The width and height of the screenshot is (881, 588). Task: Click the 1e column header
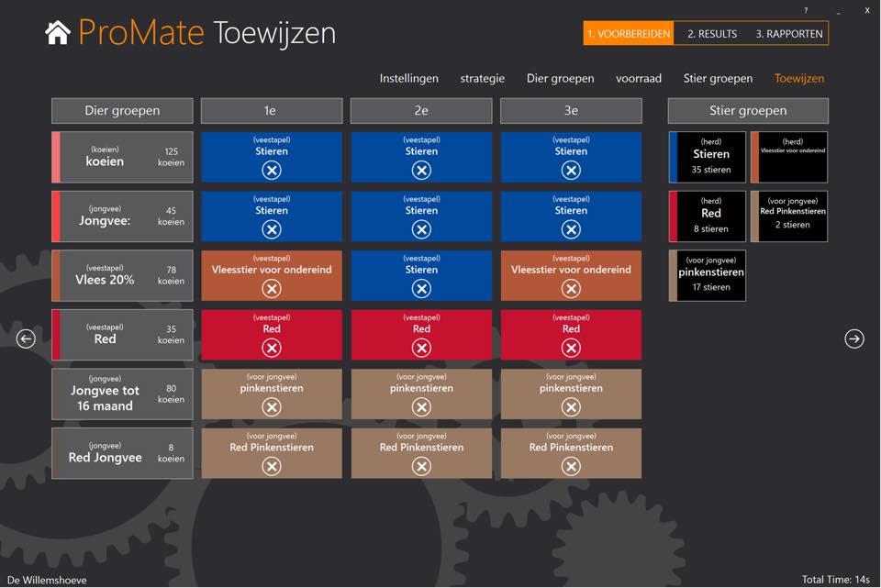point(272,111)
